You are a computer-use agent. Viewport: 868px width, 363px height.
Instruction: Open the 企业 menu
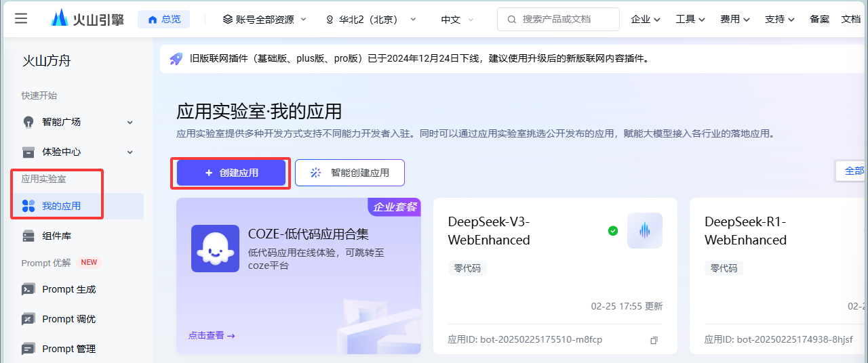646,19
